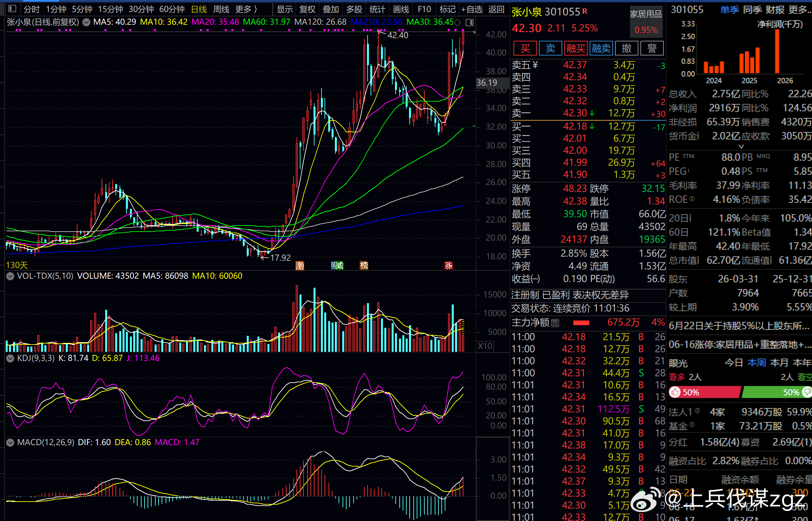The height and width of the screenshot is (521, 812).
Task: Select 本月 in 眼光 sentiment
Action: 779,363
